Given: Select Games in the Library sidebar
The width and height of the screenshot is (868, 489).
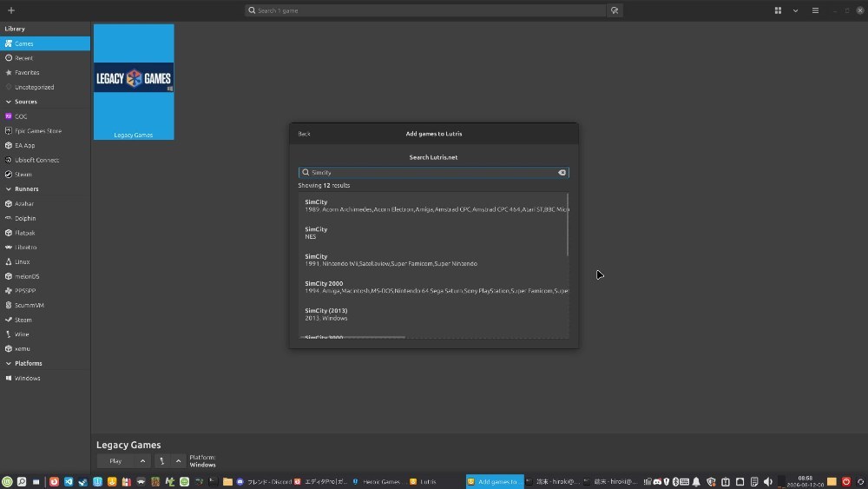Looking at the screenshot, I should coord(45,43).
